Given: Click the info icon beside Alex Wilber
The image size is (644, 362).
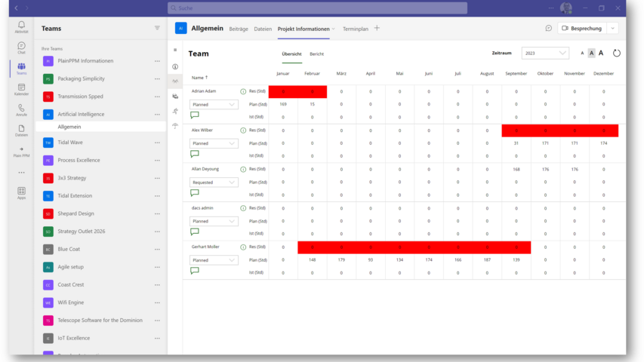Looking at the screenshot, I should tap(243, 130).
